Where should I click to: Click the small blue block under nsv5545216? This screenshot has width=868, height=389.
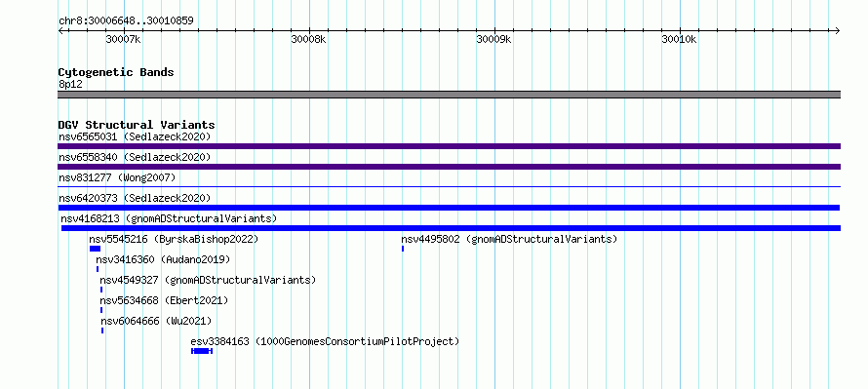pyautogui.click(x=95, y=249)
